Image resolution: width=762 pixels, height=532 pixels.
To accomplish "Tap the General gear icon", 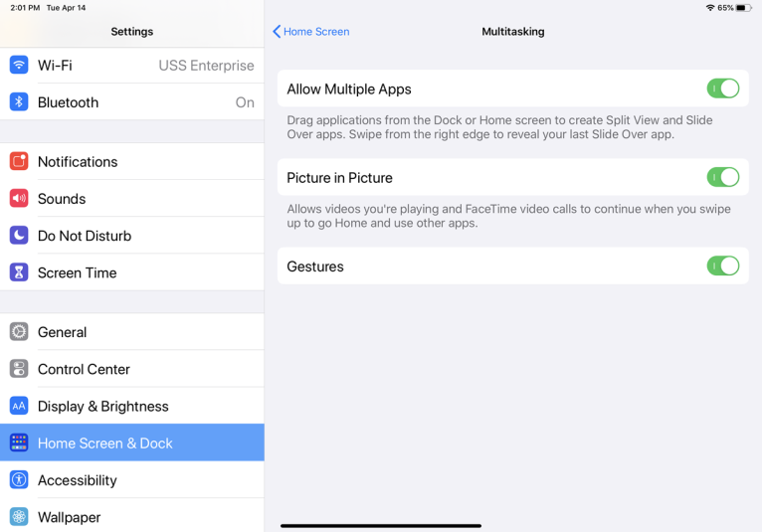I will pos(19,332).
